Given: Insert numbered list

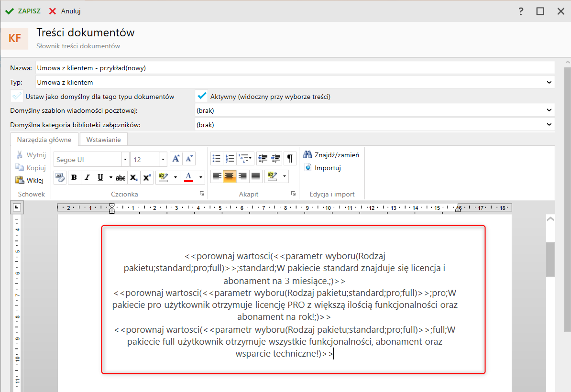Looking at the screenshot, I should coord(230,158).
